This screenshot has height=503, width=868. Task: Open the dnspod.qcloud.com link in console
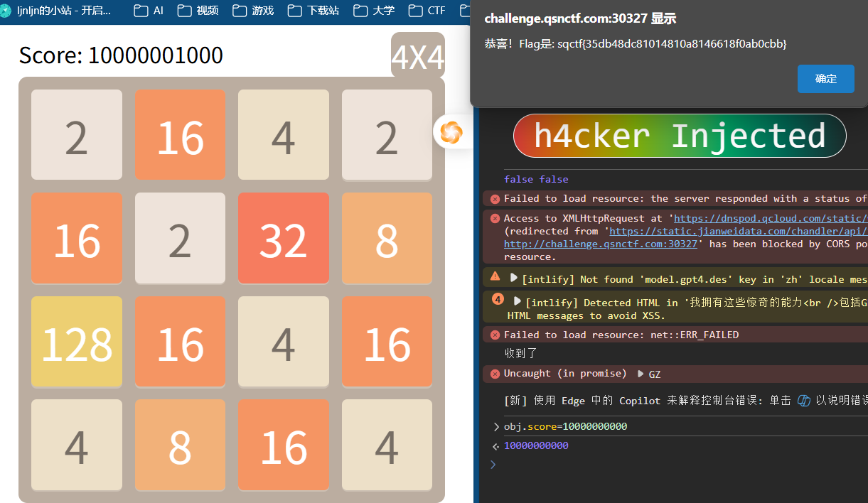[771, 218]
